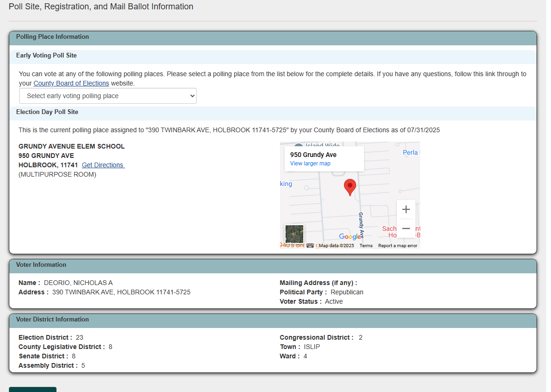The width and height of the screenshot is (551, 392).
Task: Click the red location pin marker
Action: pyautogui.click(x=350, y=187)
